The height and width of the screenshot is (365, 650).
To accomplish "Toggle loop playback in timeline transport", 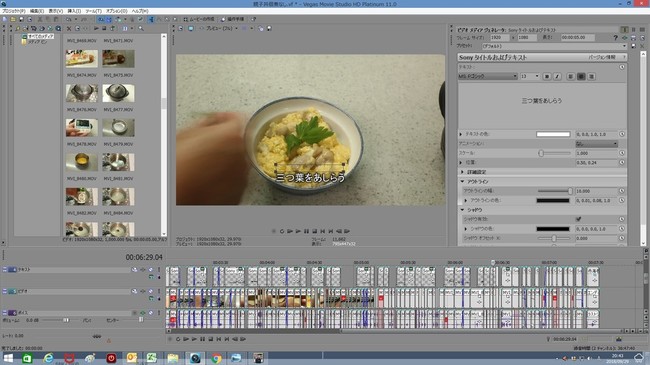I will (178, 339).
